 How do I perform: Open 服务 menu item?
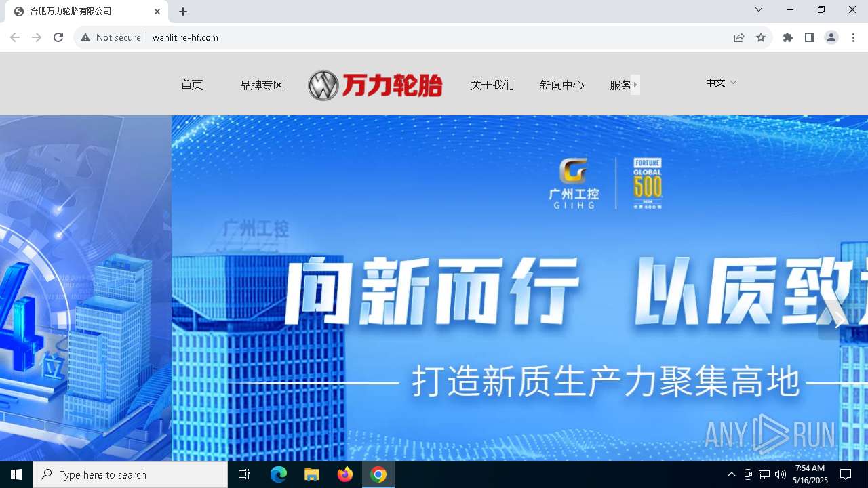pos(620,85)
